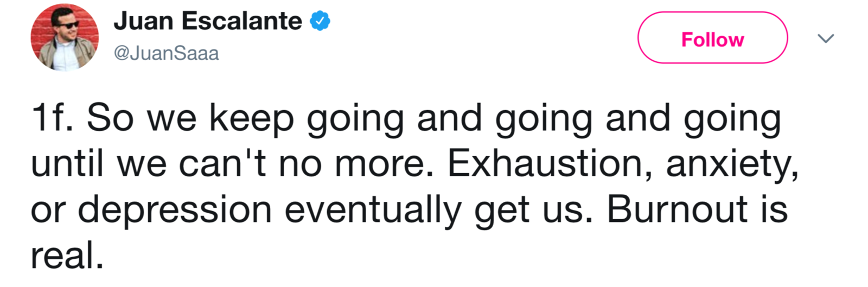Expand the tweet options chevron
Screen dimensions: 868x287
click(826, 39)
